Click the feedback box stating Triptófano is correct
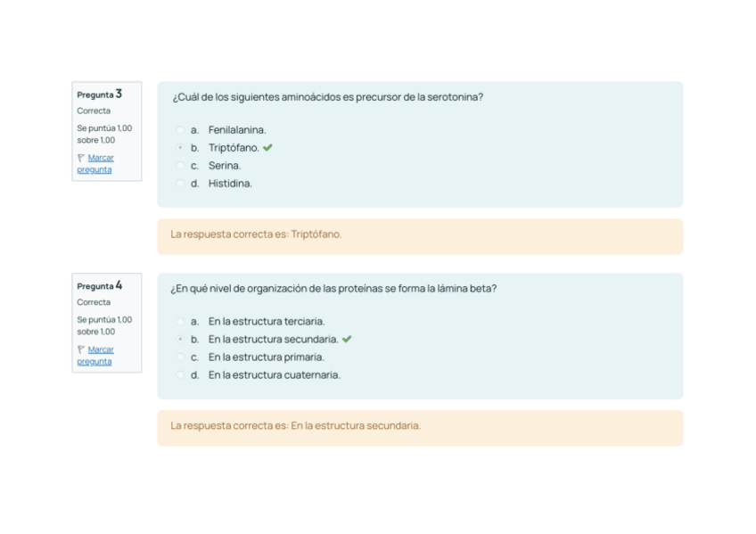The width and height of the screenshot is (756, 534). (x=419, y=235)
